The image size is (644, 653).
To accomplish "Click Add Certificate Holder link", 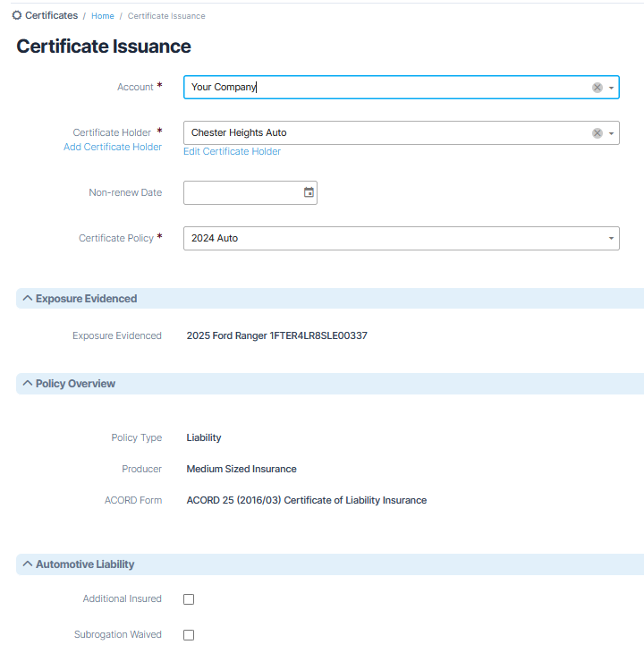I will pos(113,147).
